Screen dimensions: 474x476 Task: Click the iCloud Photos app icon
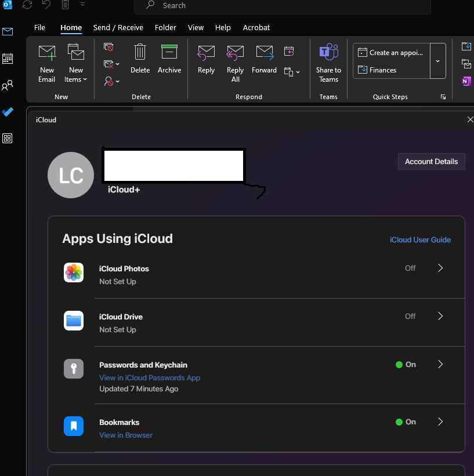point(74,272)
